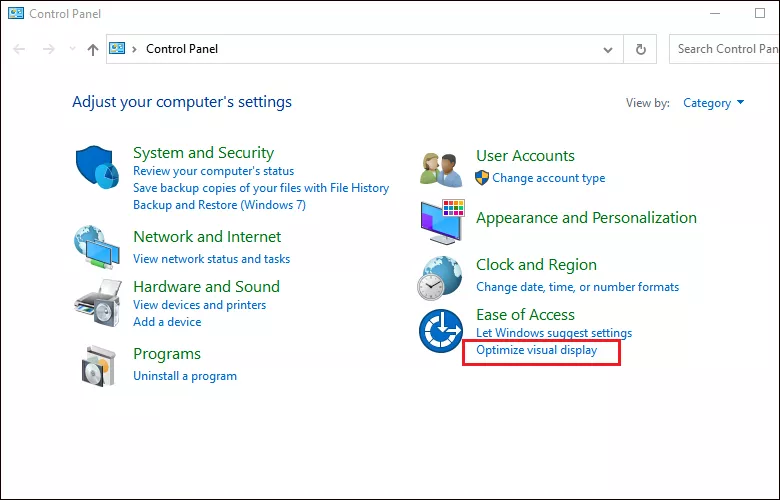
Task: Expand the address bar history dropdown
Action: (608, 49)
